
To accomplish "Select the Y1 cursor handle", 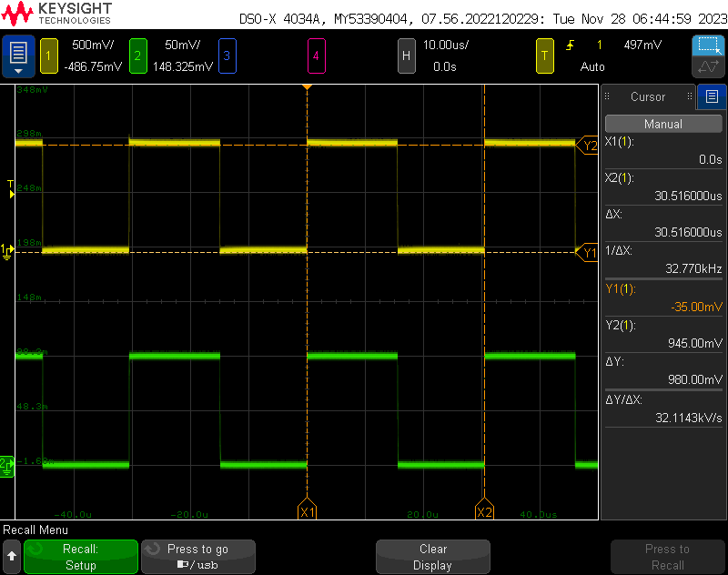I will tap(587, 252).
